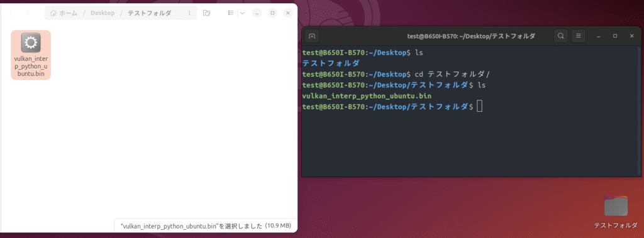Click the cd テストフォルダ/ command line
This screenshot has width=644, height=238.
tap(396, 74)
